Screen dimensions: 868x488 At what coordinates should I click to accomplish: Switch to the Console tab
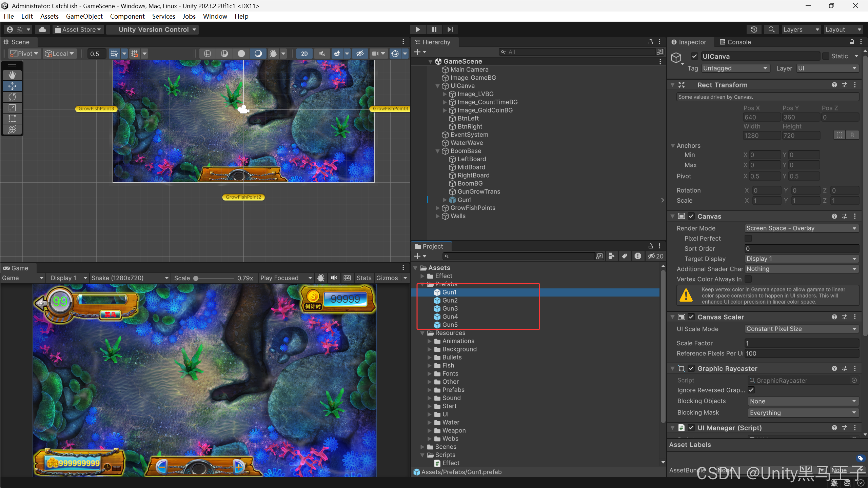[x=735, y=42]
